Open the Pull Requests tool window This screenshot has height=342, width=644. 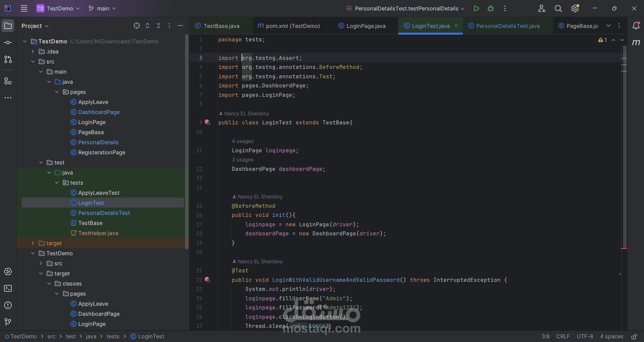tap(8, 60)
